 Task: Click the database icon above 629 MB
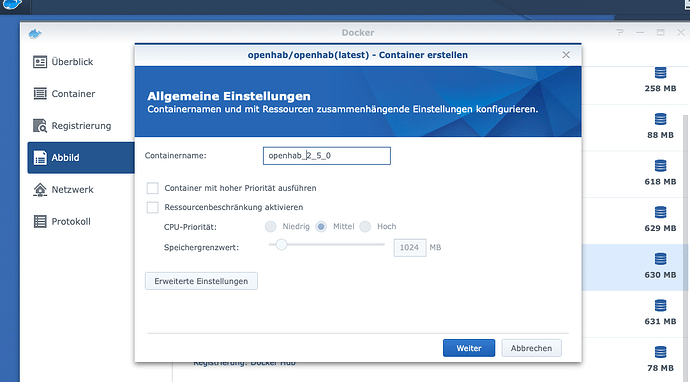tap(661, 213)
